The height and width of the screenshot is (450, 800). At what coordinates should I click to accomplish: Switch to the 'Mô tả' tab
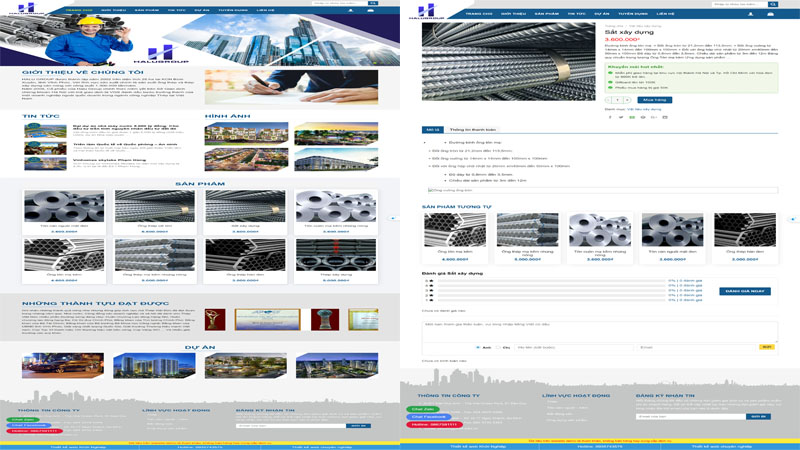433,130
